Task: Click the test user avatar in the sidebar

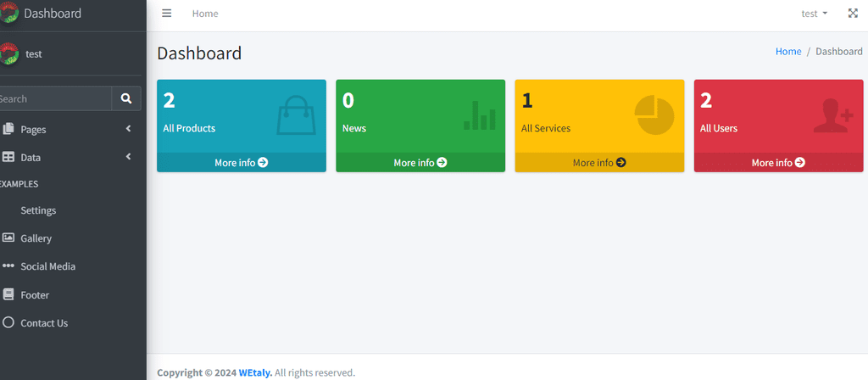Action: (x=8, y=53)
